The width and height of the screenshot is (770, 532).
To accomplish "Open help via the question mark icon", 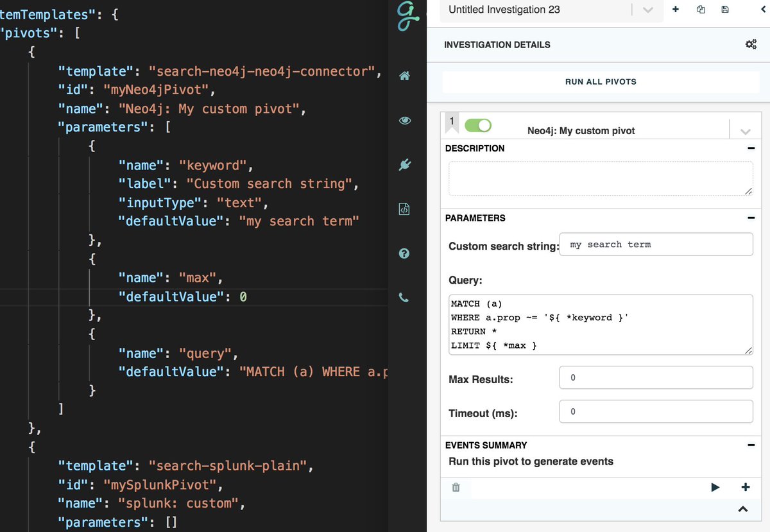I will [x=404, y=253].
